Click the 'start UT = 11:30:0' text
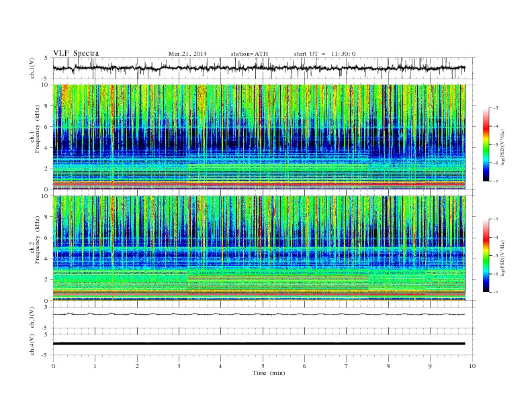Image resolution: width=532 pixels, height=411 pixels. [x=324, y=54]
